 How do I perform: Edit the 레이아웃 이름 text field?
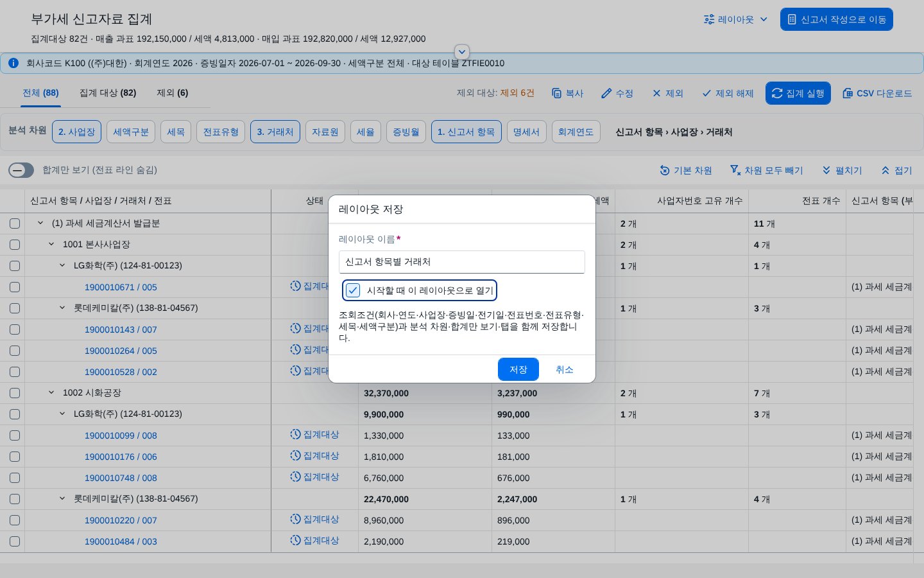coord(462,262)
